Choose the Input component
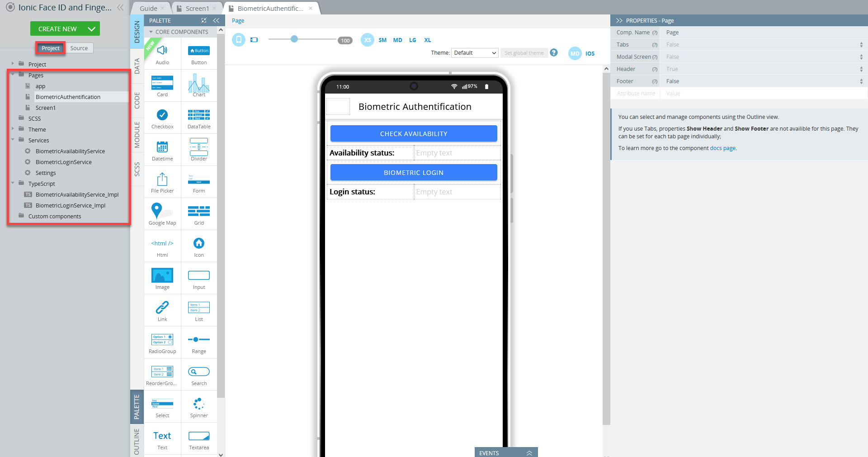This screenshot has height=457, width=868. (199, 278)
